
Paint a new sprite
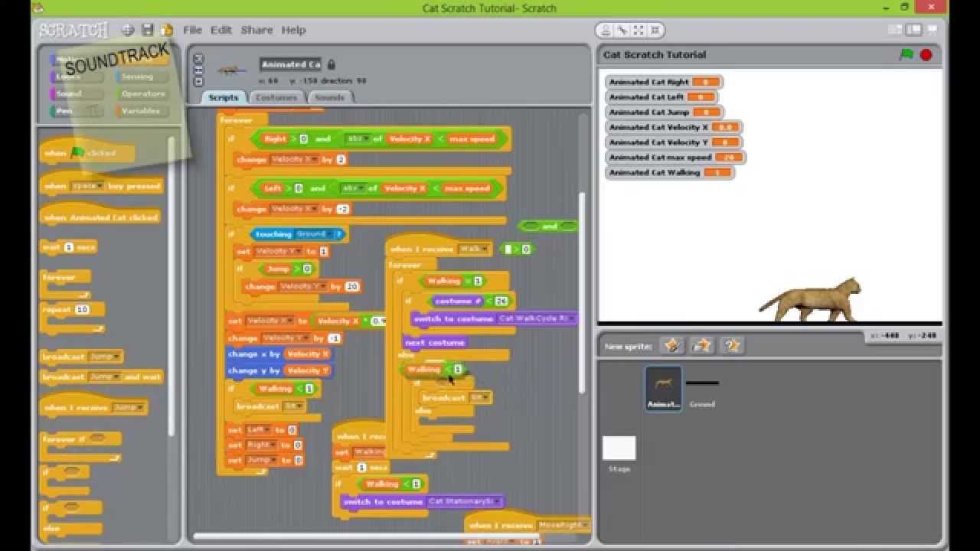point(671,346)
